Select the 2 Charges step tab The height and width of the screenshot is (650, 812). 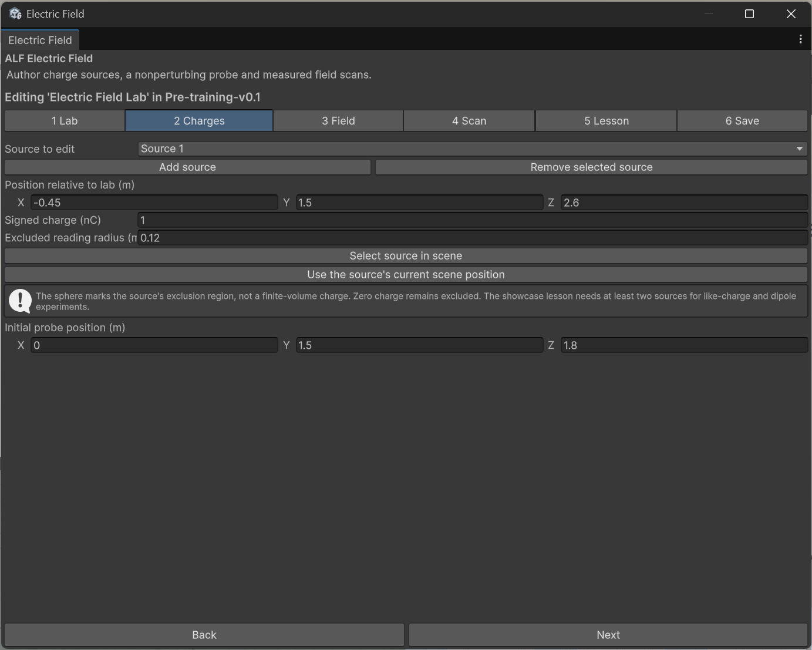point(199,120)
